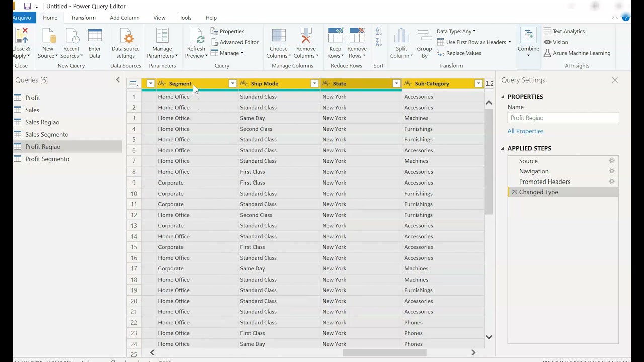Screen dimensions: 644x362
Task: Open Data source settings
Action: click(x=126, y=36)
